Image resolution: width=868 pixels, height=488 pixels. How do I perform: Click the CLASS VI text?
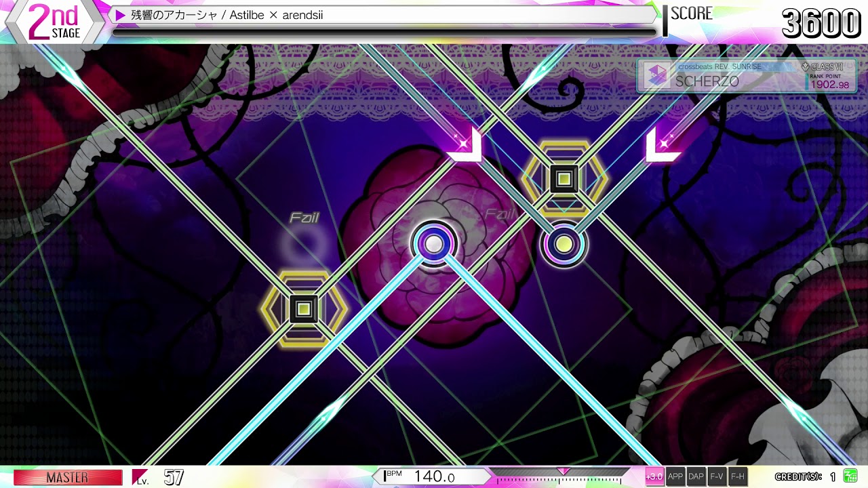(827, 66)
